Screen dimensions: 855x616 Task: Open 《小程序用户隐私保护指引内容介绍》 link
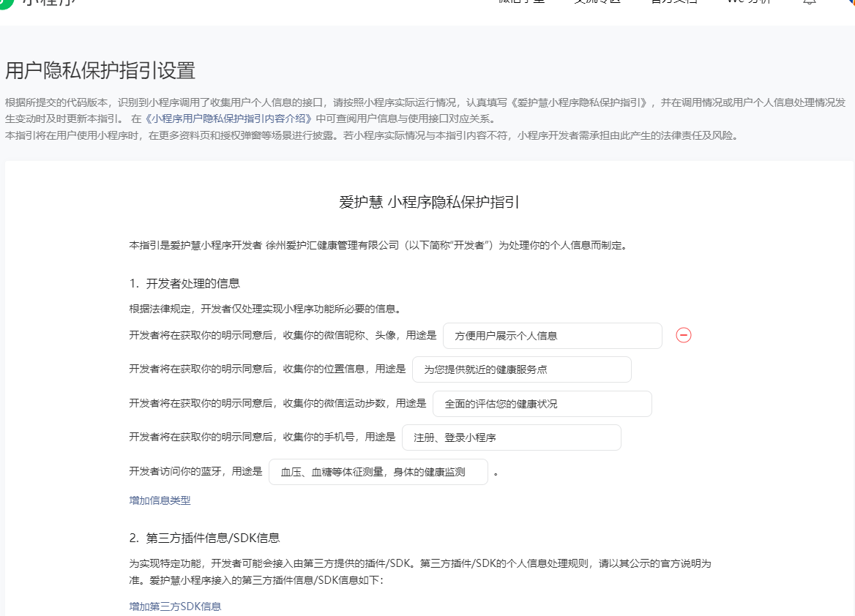pyautogui.click(x=228, y=119)
